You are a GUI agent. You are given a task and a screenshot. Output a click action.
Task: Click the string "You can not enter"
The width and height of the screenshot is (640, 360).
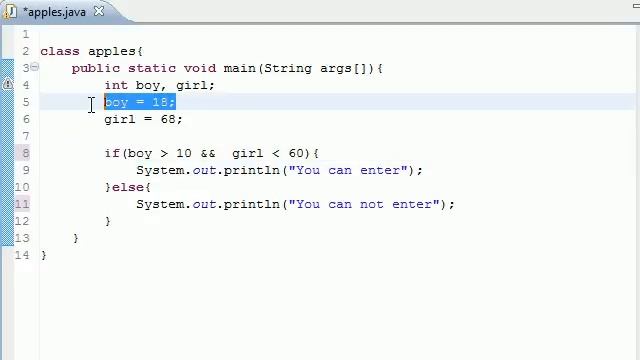point(364,204)
